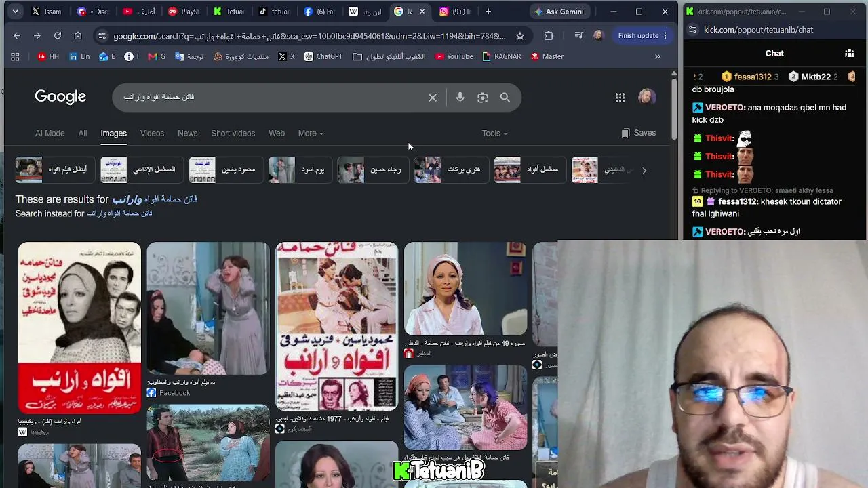
Task: Switch to the PlayStation tab
Action: pyautogui.click(x=183, y=12)
